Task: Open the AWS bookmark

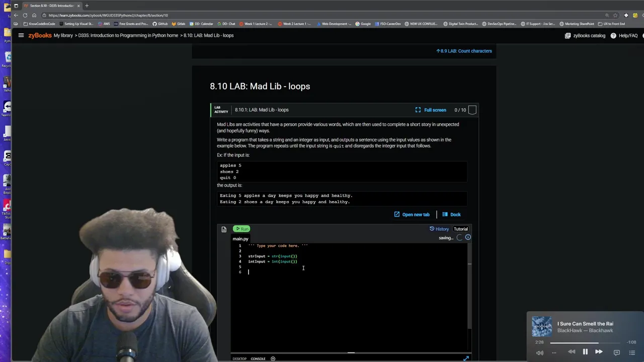Action: tap(104, 24)
